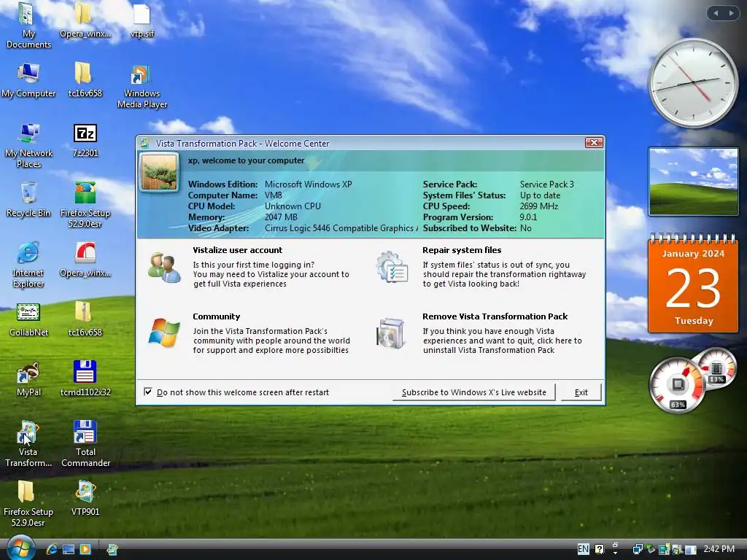Open the Start menu orb

tap(20, 548)
